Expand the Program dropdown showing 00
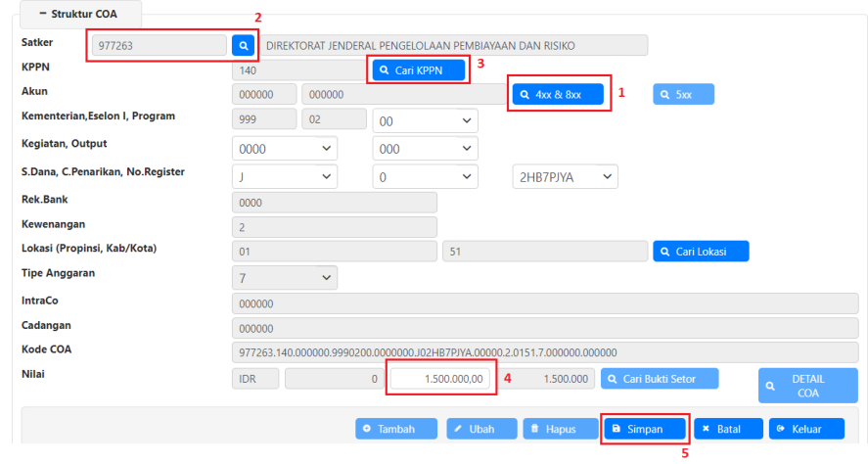 click(425, 120)
